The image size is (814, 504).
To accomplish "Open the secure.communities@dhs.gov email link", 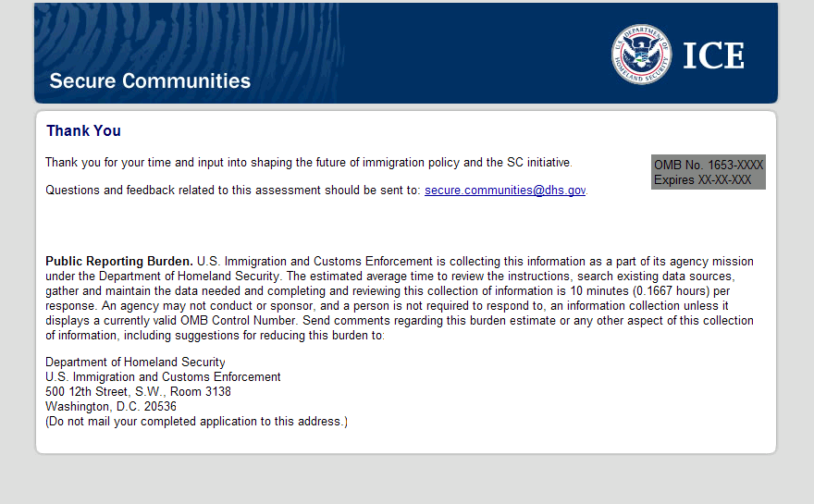I will pos(505,191).
